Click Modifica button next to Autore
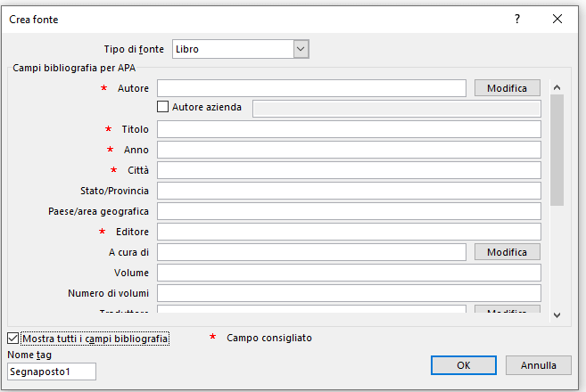Screen dimensions: 586x392 click(507, 88)
